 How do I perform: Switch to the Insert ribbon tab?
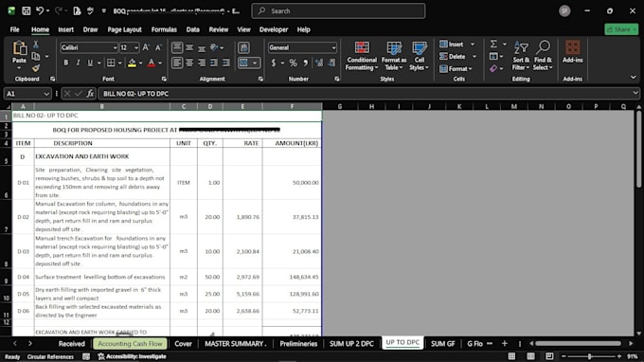click(x=65, y=29)
